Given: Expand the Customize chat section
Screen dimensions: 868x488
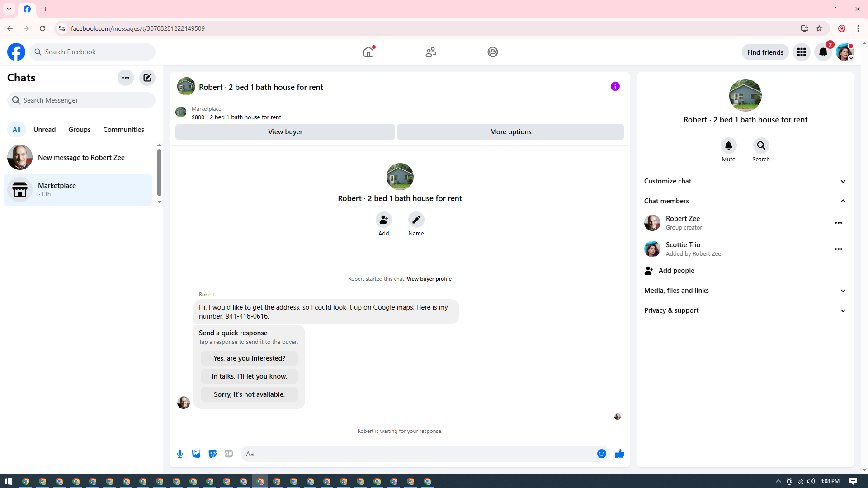Looking at the screenshot, I should tap(745, 181).
